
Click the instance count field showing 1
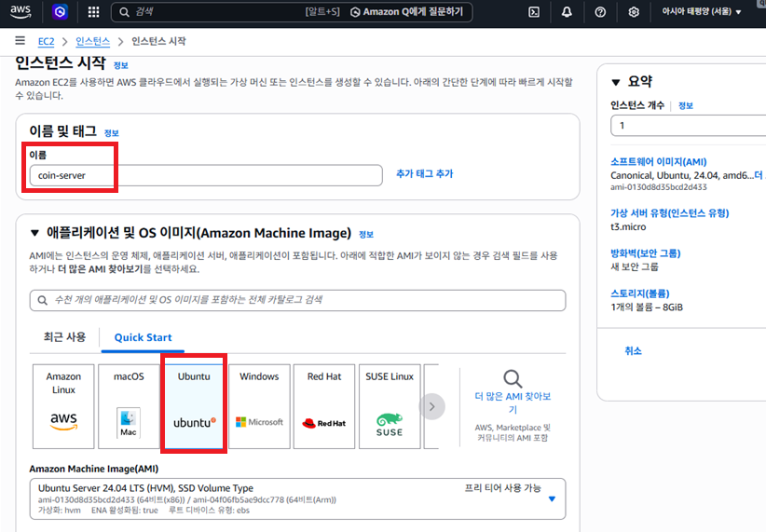click(x=688, y=126)
